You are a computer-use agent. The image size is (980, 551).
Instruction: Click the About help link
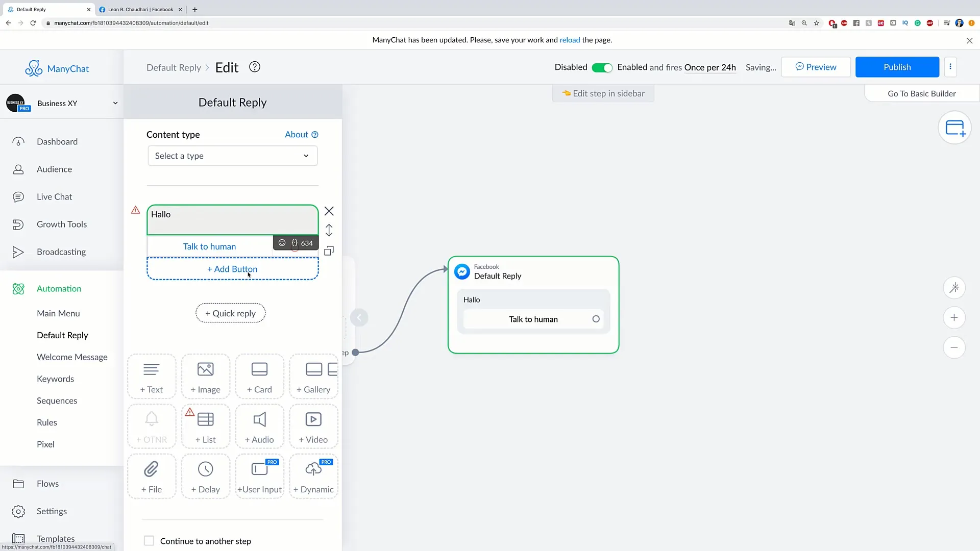point(302,134)
